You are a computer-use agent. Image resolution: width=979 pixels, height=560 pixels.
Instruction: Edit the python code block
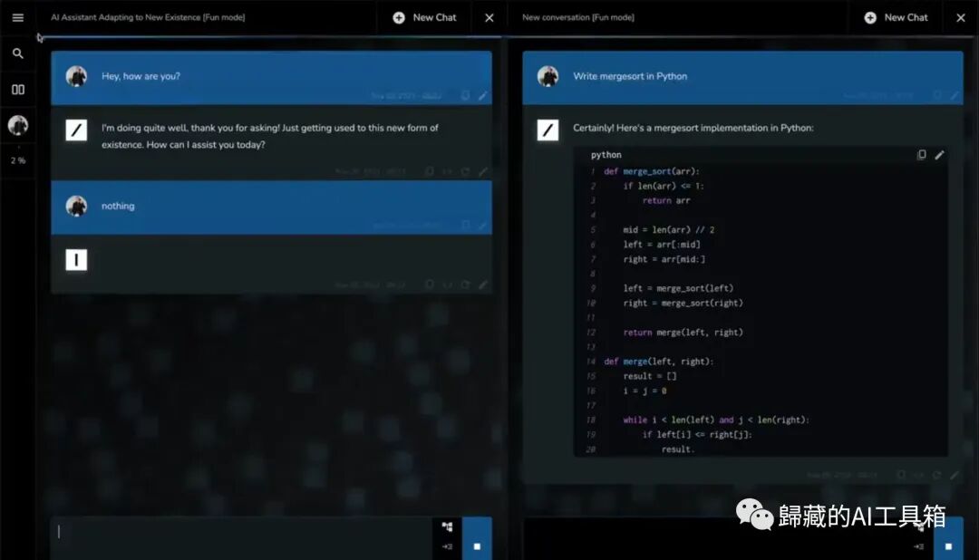pos(940,154)
